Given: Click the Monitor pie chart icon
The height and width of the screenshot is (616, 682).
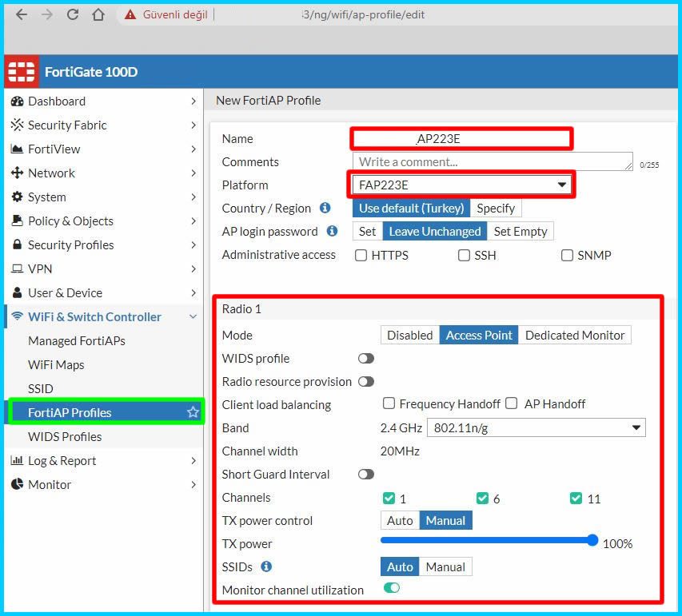Looking at the screenshot, I should 18,484.
